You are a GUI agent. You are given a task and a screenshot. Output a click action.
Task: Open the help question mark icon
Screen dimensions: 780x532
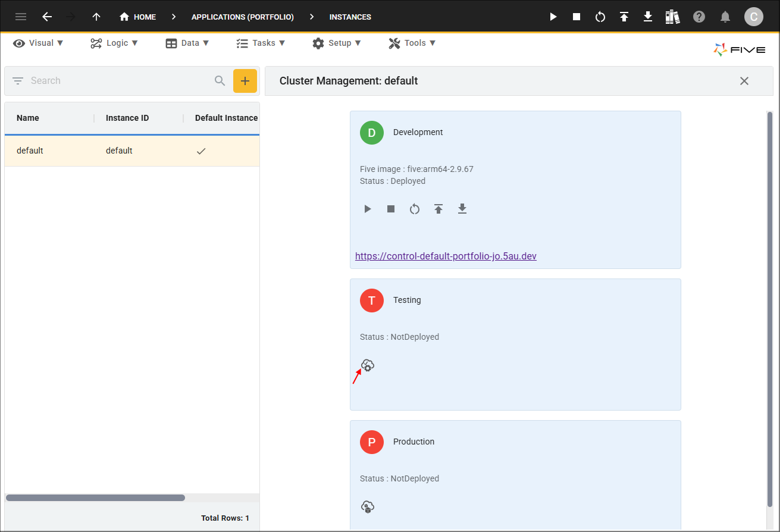pyautogui.click(x=699, y=17)
